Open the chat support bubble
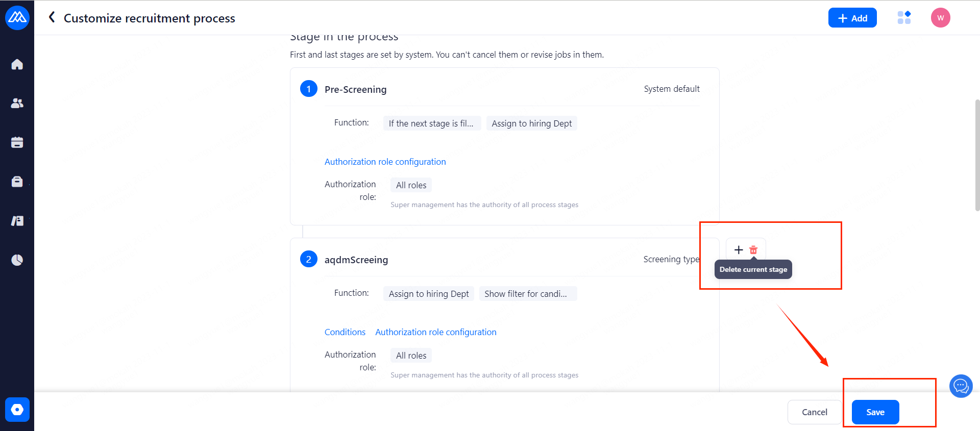 click(961, 386)
